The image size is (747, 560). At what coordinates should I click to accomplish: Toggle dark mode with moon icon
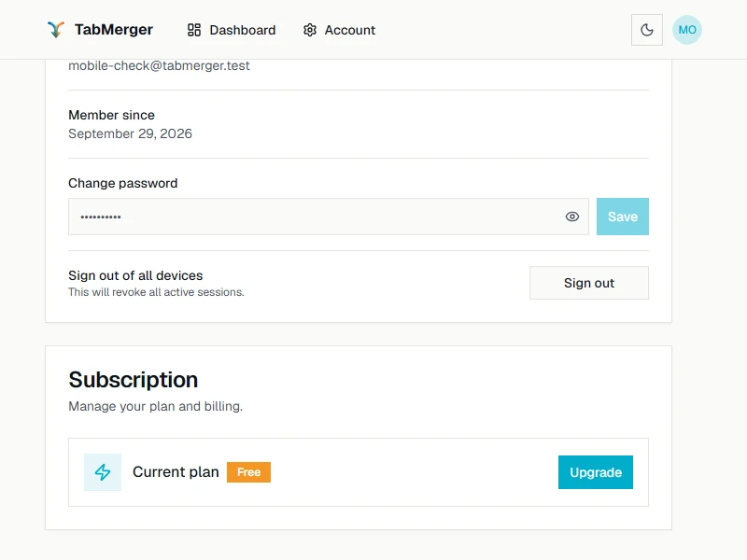click(x=646, y=30)
